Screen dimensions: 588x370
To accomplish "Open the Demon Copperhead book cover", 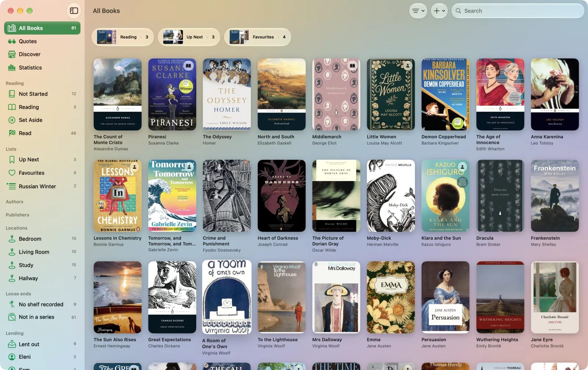I will pos(445,95).
